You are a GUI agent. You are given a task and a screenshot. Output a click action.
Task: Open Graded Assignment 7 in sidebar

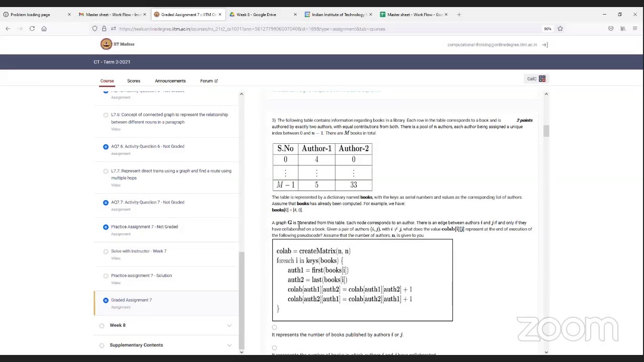pyautogui.click(x=131, y=300)
